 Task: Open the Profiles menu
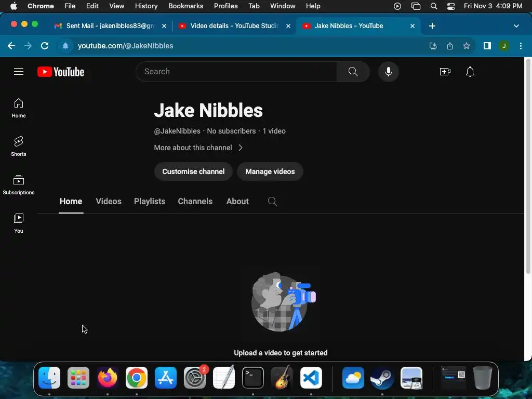tap(225, 6)
